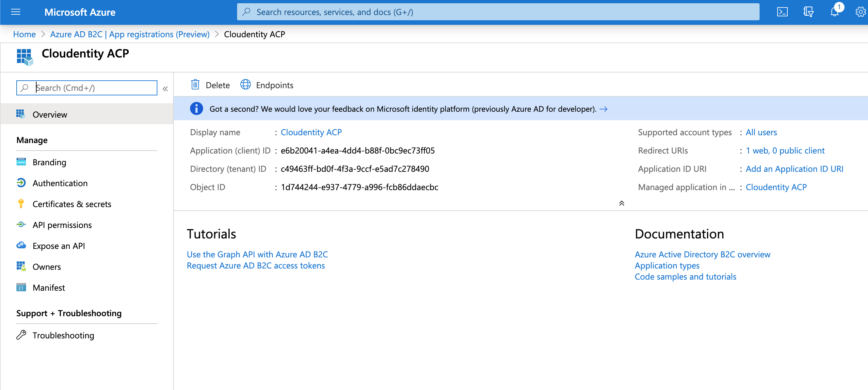Click the key icon for Certificates & secrets
The height and width of the screenshot is (390, 868).
[x=21, y=203]
